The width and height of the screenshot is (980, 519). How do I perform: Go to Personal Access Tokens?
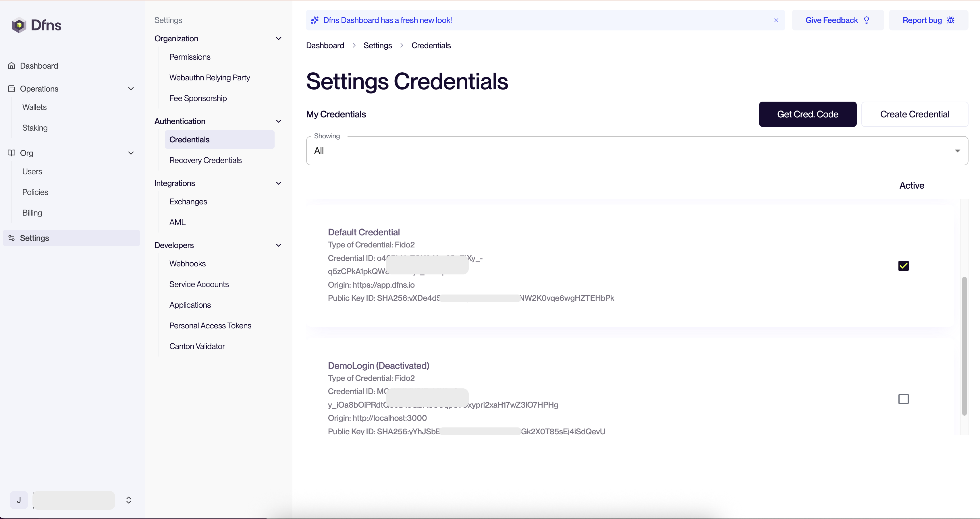[x=210, y=326]
